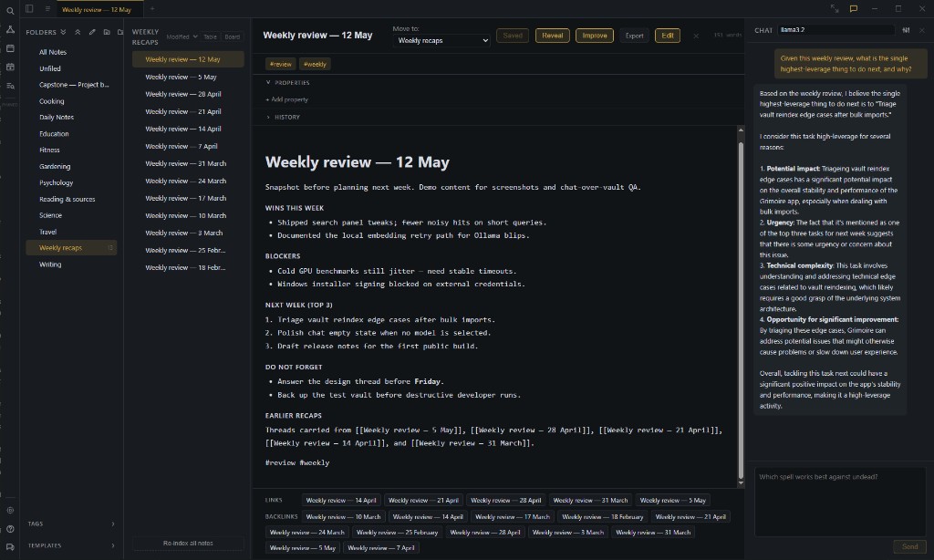Open the Move to folder dropdown
The width and height of the screenshot is (934, 560).
coord(441,40)
